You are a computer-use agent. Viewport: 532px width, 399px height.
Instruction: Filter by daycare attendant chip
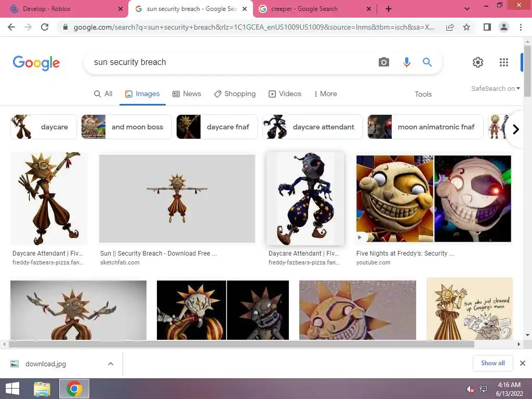pyautogui.click(x=312, y=127)
